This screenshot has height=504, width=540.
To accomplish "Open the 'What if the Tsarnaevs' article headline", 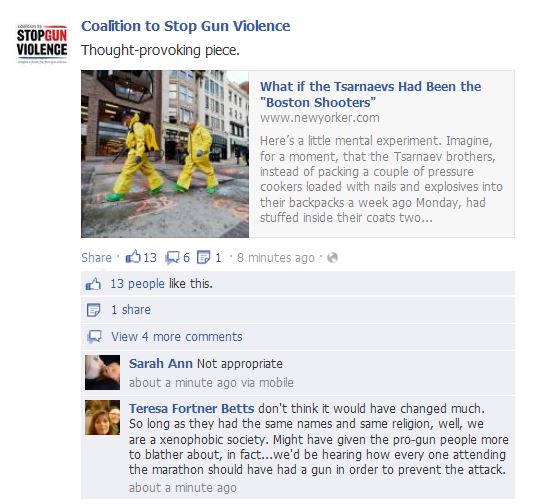I will click(x=371, y=94).
